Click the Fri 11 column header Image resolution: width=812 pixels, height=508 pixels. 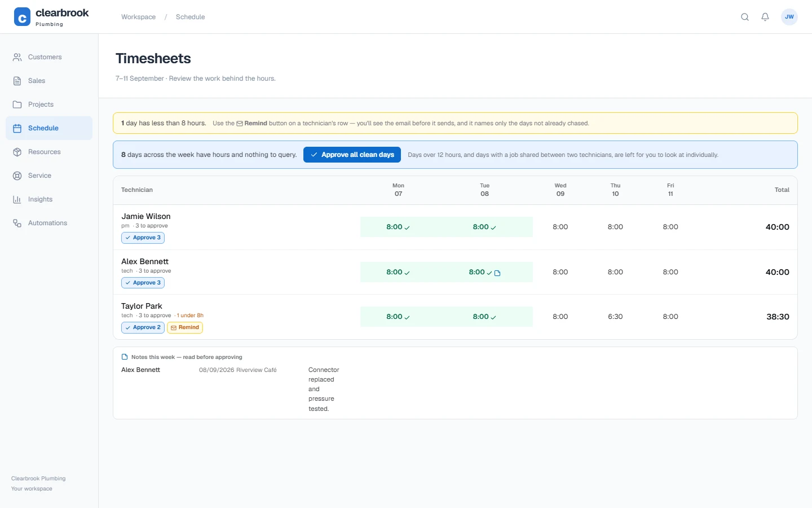[x=670, y=190]
